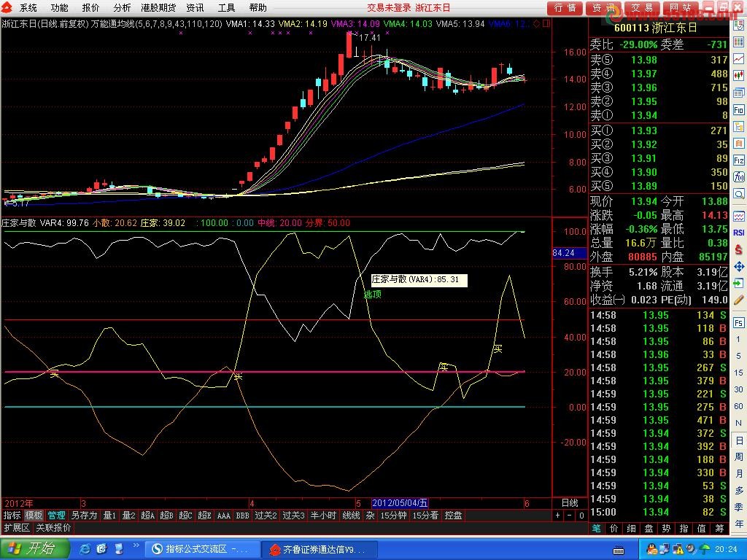Open the F10 company info icon
The width and height of the screenshot is (747, 560).
click(739, 109)
